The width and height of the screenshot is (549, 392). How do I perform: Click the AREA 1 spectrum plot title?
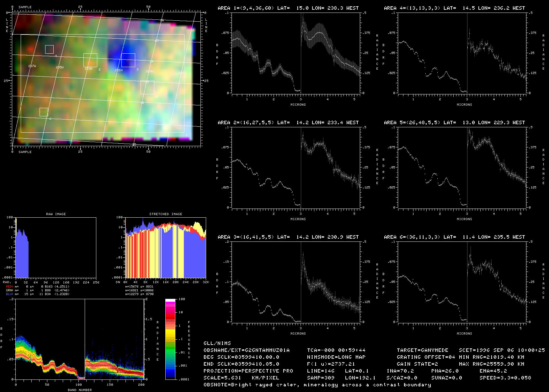pos(288,8)
